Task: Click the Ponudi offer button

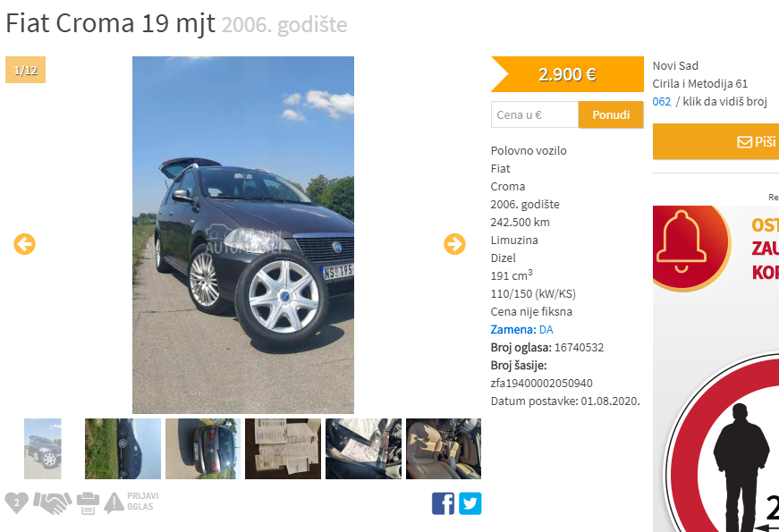Action: click(611, 114)
